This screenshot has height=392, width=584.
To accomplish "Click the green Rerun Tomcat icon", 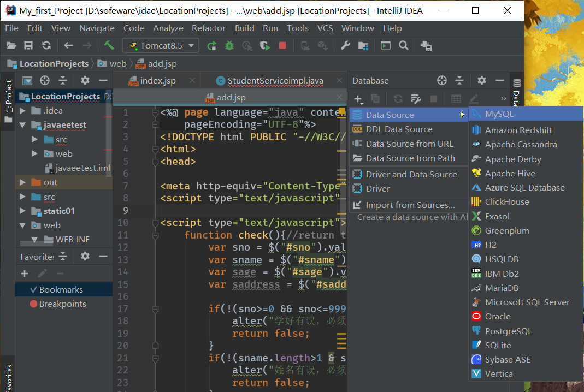I will (211, 45).
